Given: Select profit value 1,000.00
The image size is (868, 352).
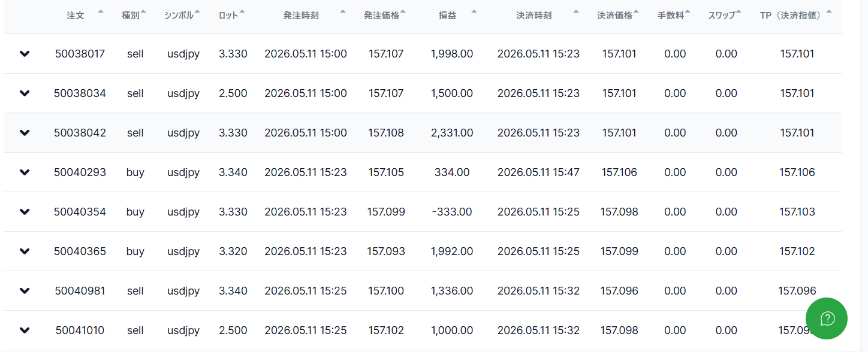Looking at the screenshot, I should click(x=452, y=330).
